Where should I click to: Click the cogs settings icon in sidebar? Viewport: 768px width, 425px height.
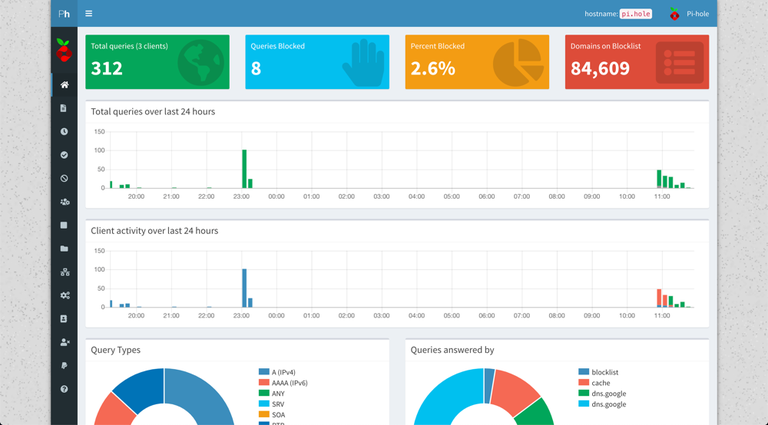[x=64, y=295]
